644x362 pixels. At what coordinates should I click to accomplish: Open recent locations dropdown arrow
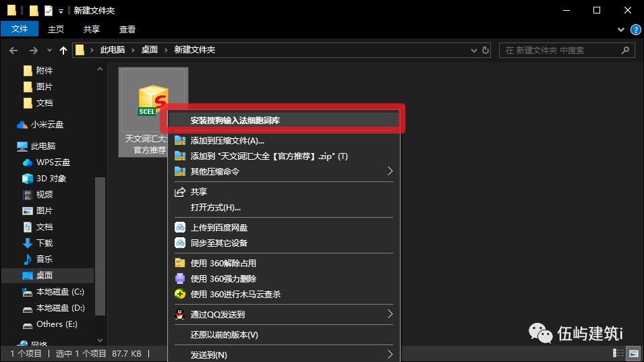pyautogui.click(x=49, y=50)
